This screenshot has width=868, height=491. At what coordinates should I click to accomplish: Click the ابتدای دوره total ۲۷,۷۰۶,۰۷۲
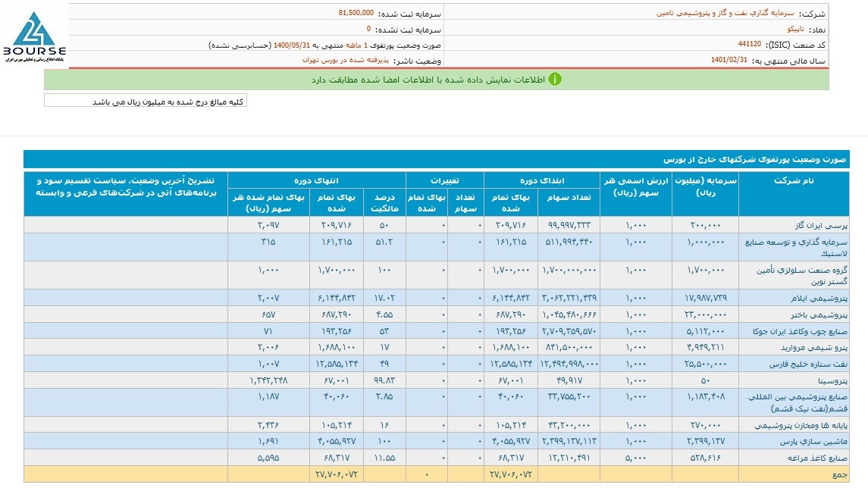click(511, 474)
